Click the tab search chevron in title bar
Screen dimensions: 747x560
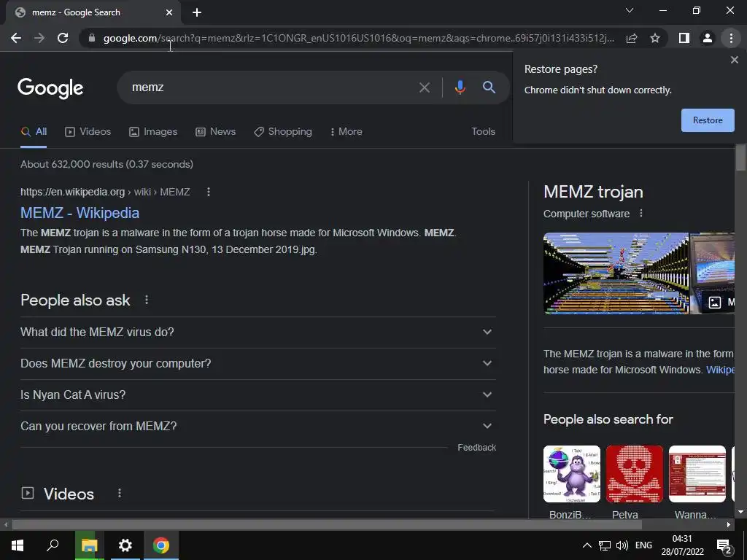[x=630, y=10]
